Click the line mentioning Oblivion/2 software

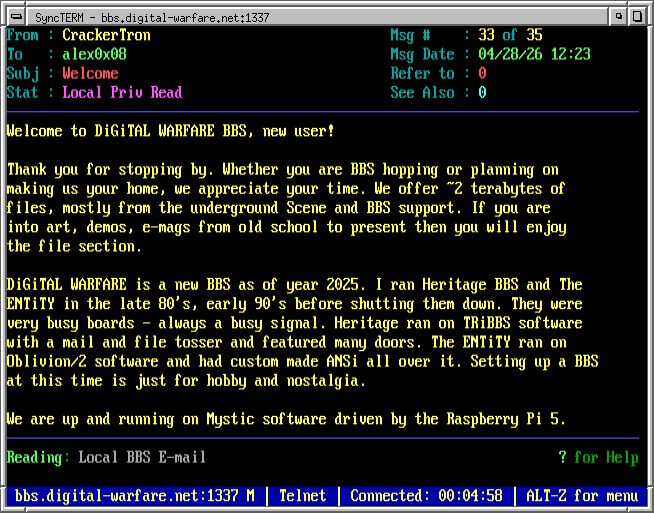click(302, 362)
